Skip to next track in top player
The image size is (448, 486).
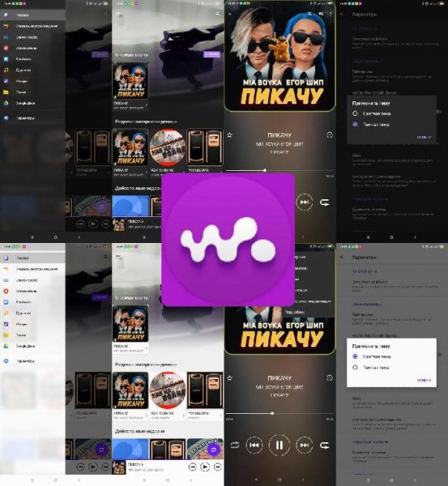pos(305,202)
